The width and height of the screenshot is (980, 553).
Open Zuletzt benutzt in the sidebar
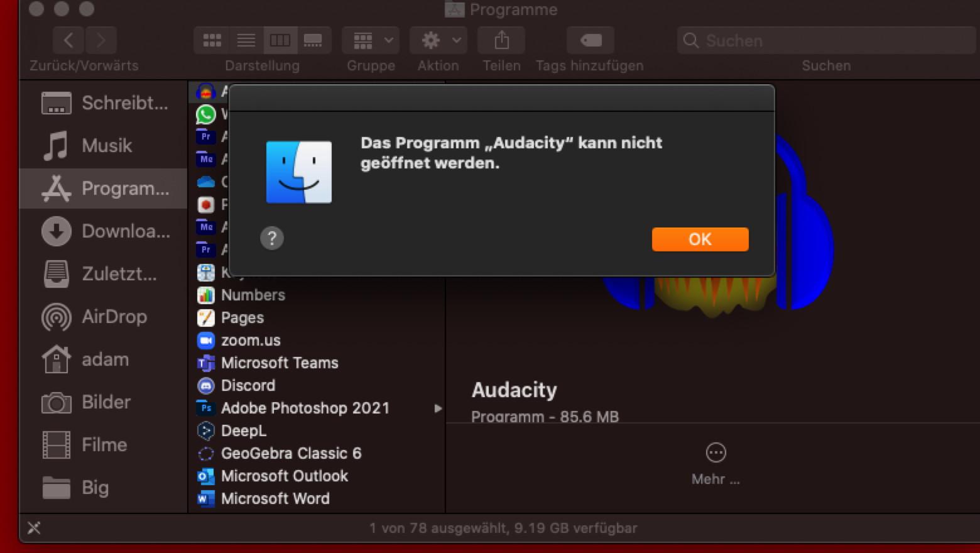104,273
